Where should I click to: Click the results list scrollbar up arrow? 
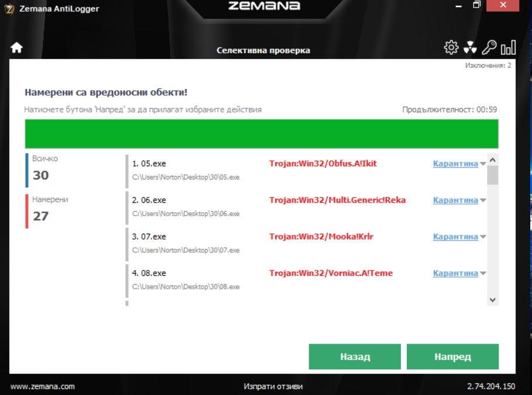(493, 160)
